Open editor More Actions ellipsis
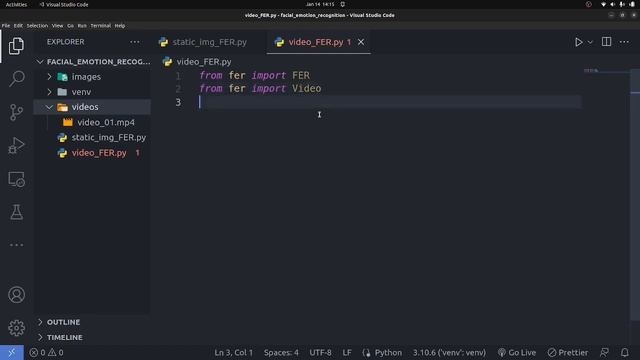 624,42
